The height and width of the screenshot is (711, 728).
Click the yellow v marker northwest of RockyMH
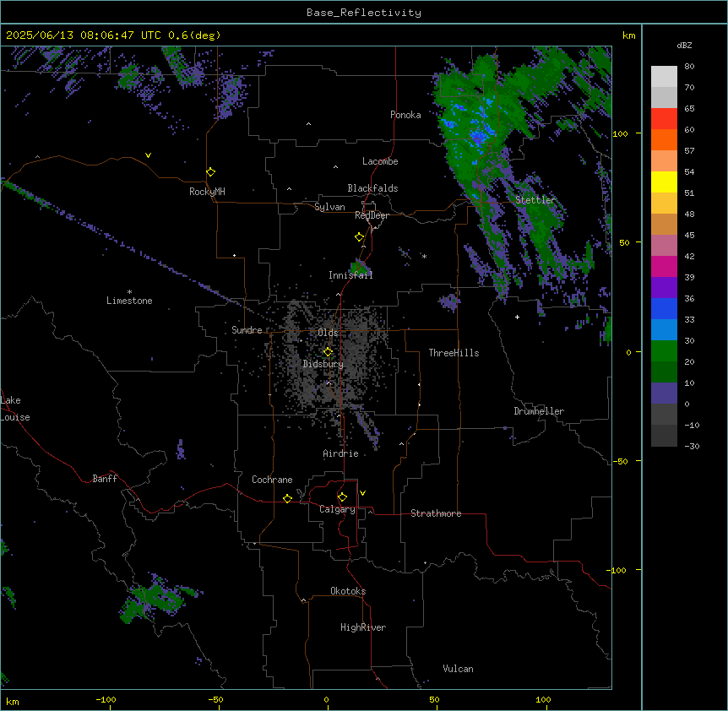point(148,155)
